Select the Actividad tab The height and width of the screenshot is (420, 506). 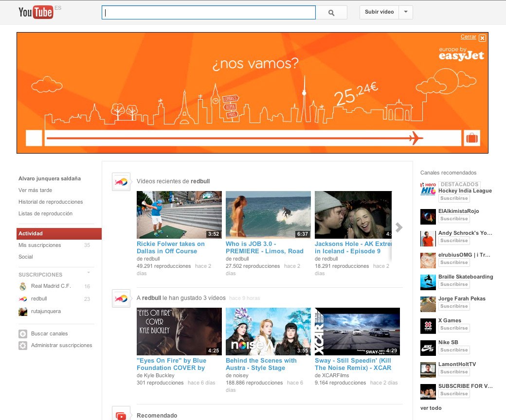coord(59,234)
